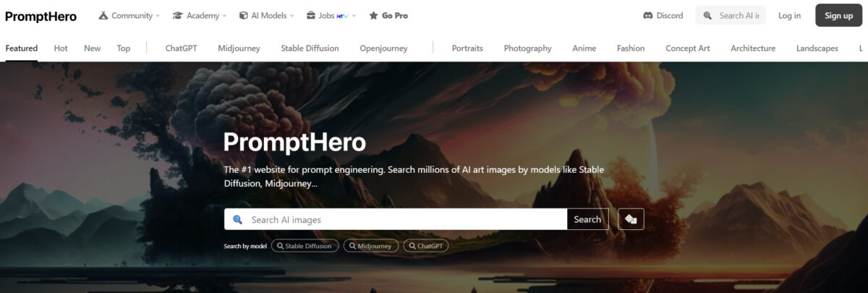Click the random dice icon button
The width and height of the screenshot is (868, 293).
click(x=631, y=219)
